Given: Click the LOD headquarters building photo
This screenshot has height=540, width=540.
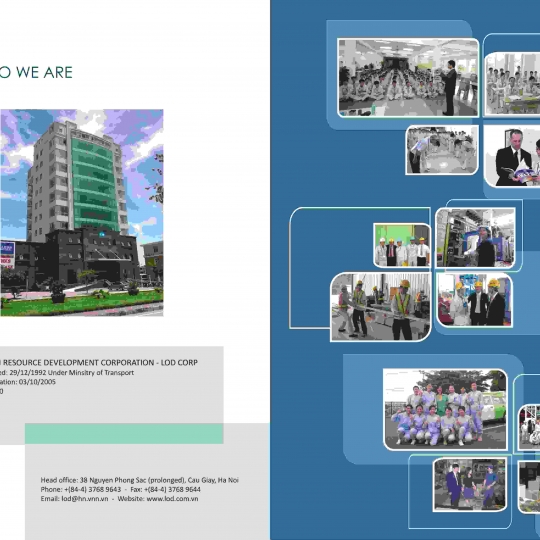Looking at the screenshot, I should click(82, 212).
